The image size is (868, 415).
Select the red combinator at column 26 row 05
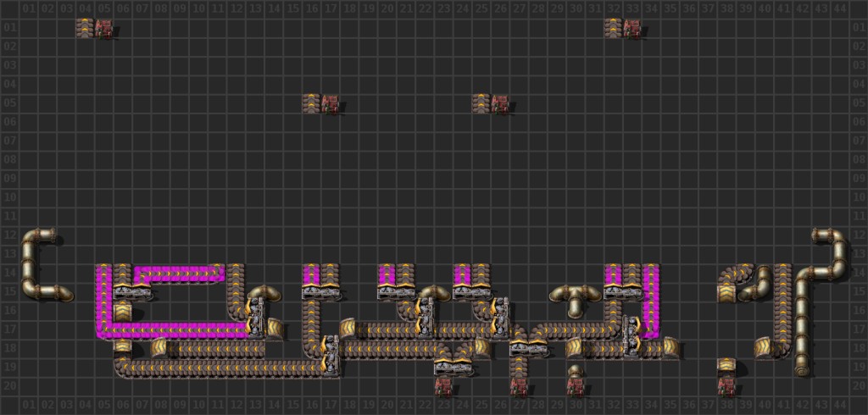[x=500, y=103]
